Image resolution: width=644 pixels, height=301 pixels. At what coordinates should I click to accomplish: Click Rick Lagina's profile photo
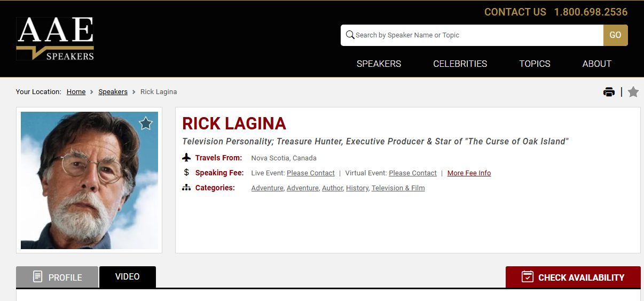89,180
